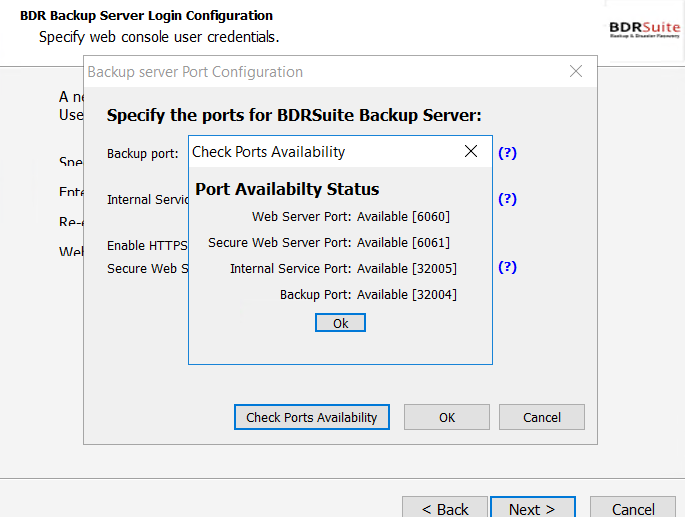The height and width of the screenshot is (517, 685).
Task: Confirm port configuration with OK button
Action: (x=446, y=417)
